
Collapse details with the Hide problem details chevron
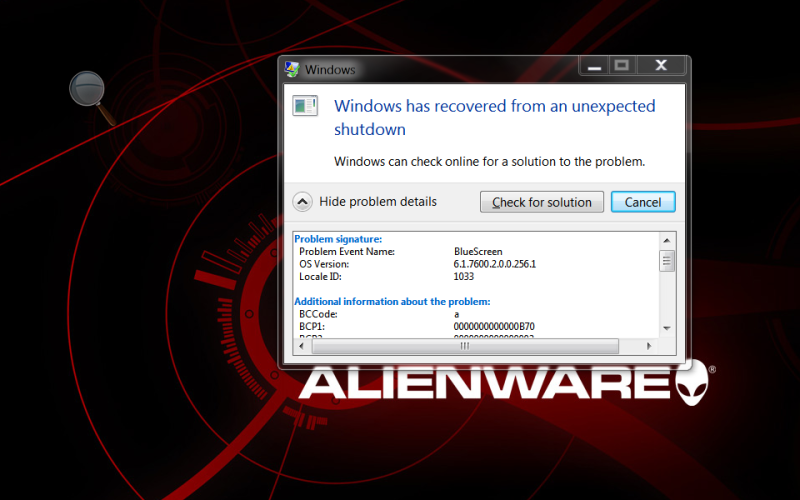302,202
